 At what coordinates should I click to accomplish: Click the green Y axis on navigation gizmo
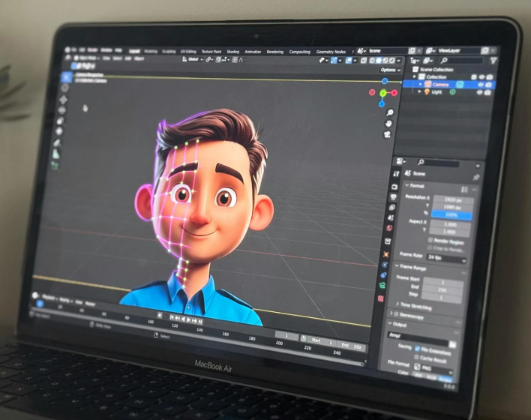pyautogui.click(x=383, y=93)
